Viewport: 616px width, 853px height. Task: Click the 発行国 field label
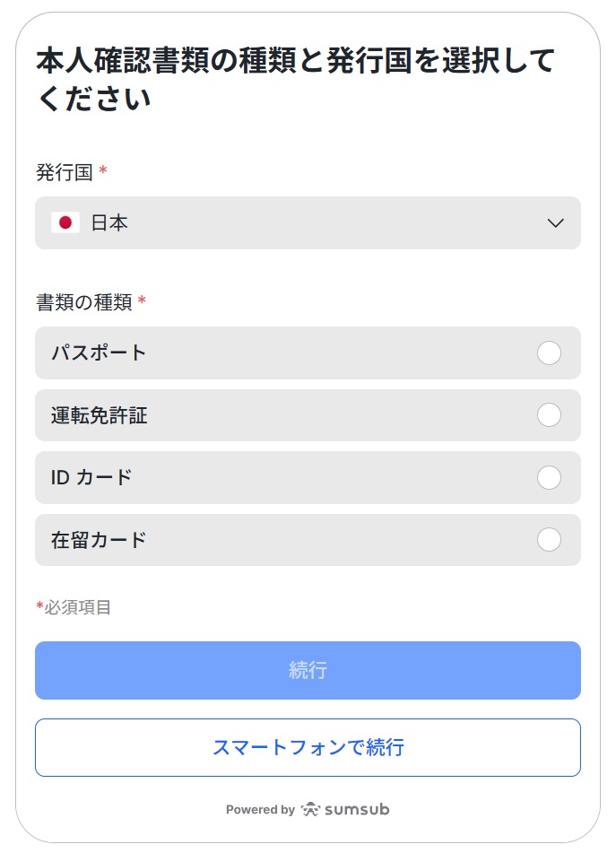(x=65, y=172)
